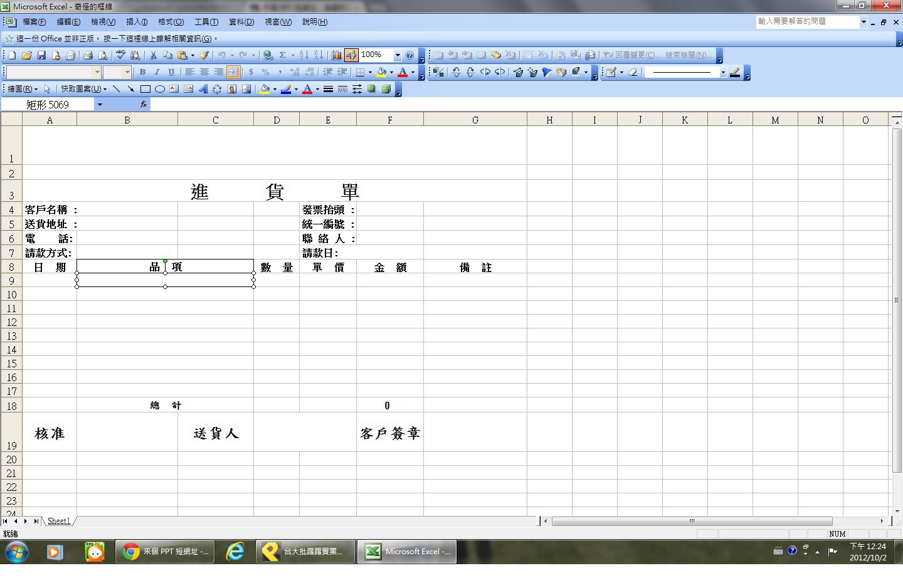Open the 檔案 (File) menu
The image size is (903, 588).
(34, 22)
